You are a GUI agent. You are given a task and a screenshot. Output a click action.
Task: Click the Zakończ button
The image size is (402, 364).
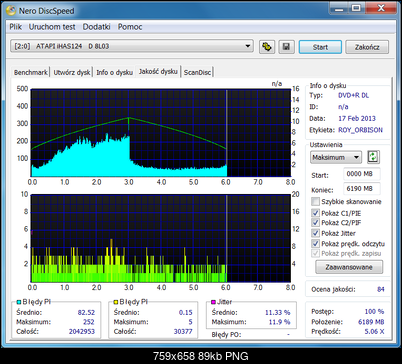pyautogui.click(x=367, y=47)
